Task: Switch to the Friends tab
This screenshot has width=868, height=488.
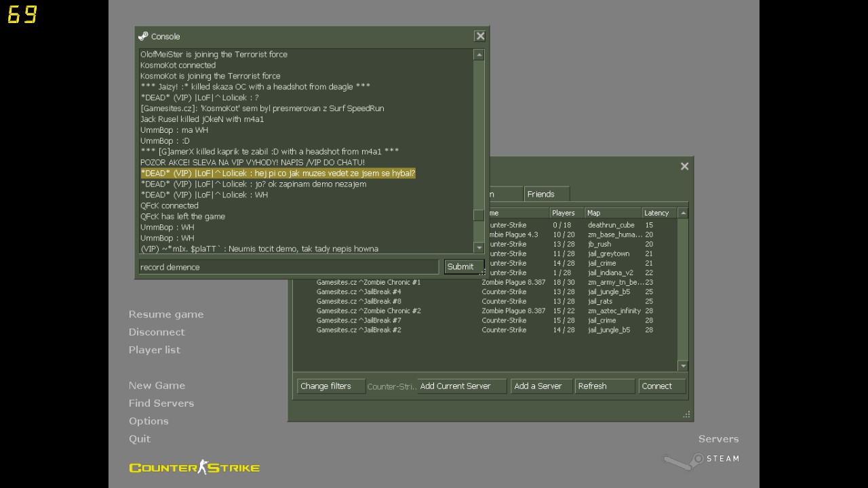Action: [546, 194]
